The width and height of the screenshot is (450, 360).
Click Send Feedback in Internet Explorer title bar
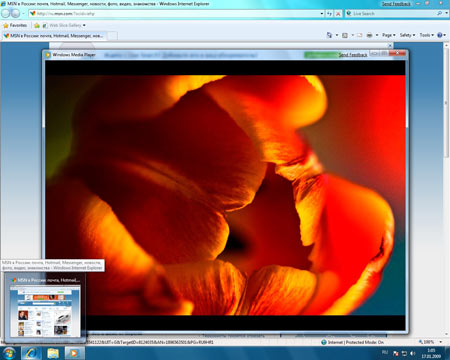pyautogui.click(x=396, y=4)
